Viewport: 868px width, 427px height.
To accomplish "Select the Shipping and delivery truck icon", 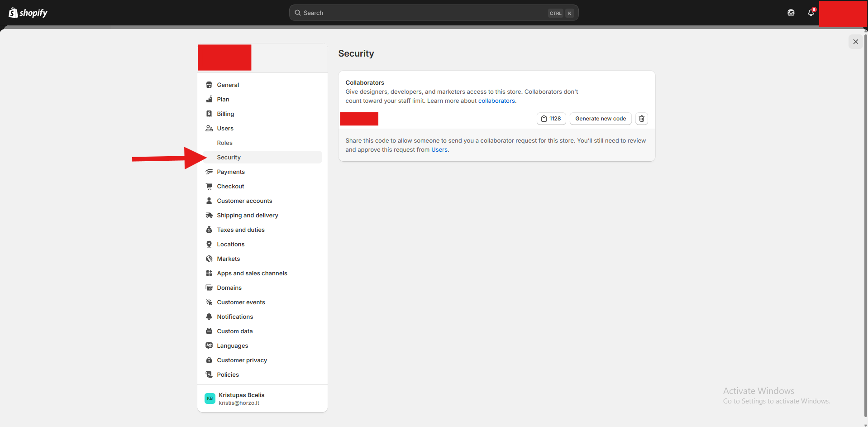I will (209, 215).
